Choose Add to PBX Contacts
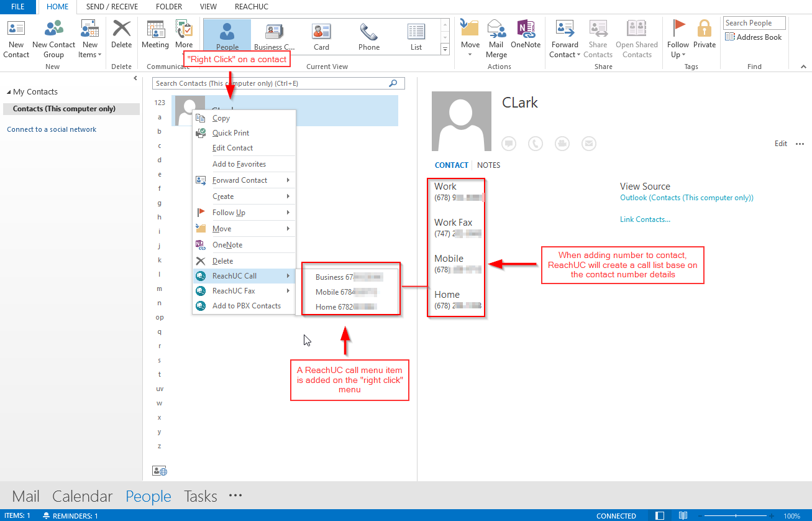The image size is (812, 521). (x=244, y=306)
